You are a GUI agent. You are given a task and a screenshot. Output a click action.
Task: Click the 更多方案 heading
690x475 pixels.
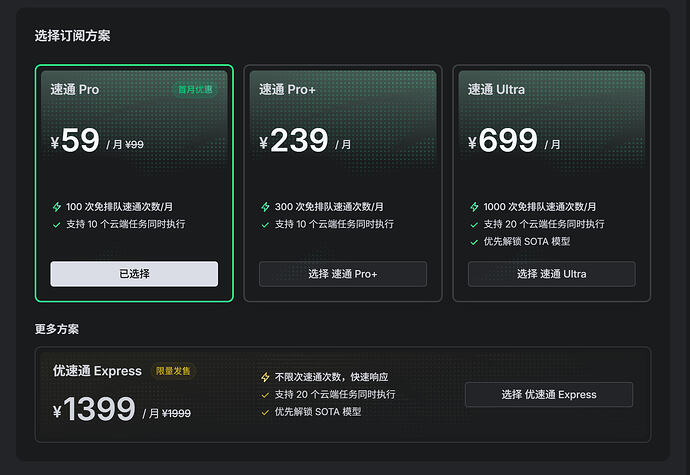(57, 329)
